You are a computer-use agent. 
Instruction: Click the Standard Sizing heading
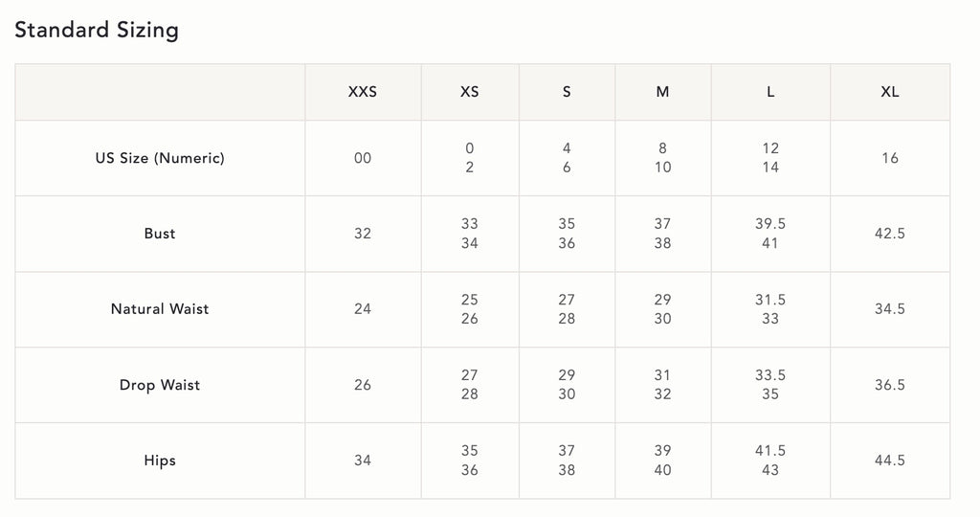coord(97,30)
